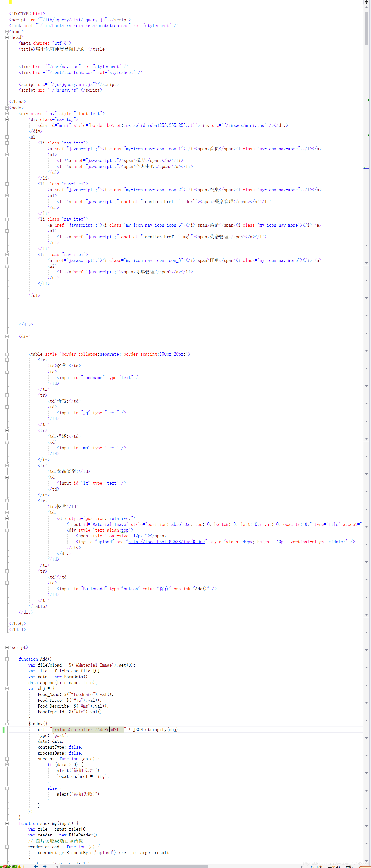371x868 pixels.
Task: Collapse the <head> section fold marker
Action: pos(7,37)
